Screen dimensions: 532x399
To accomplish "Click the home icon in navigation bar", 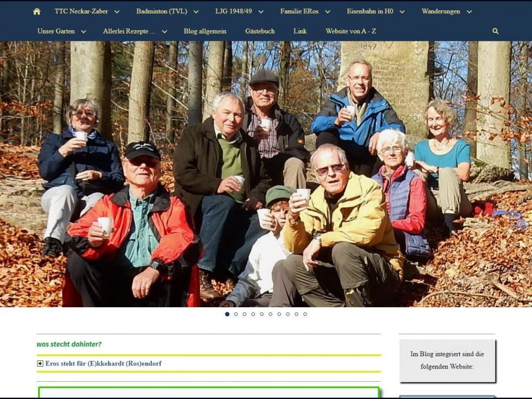I will pyautogui.click(x=36, y=12).
